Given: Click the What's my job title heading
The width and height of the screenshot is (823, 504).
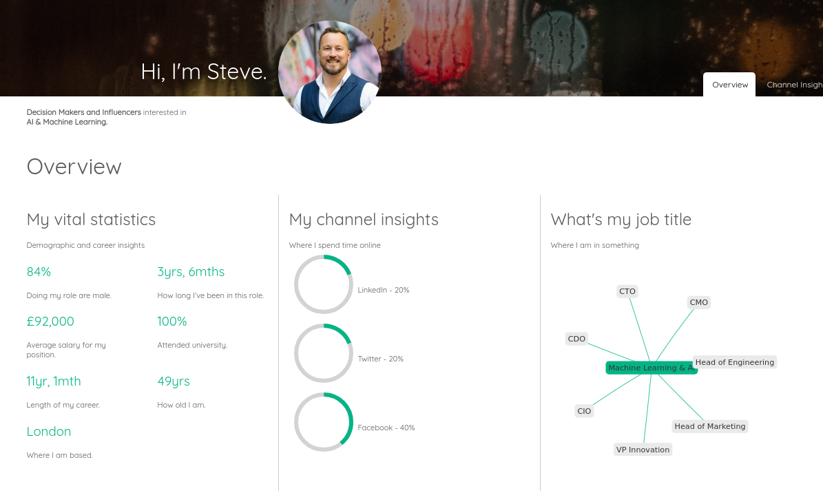Looking at the screenshot, I should tap(621, 220).
